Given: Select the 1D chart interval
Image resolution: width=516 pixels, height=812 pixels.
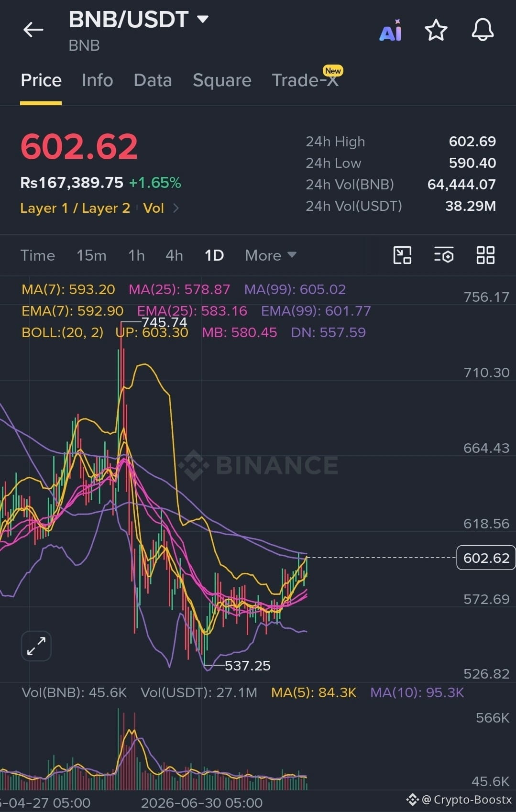Looking at the screenshot, I should 214,255.
